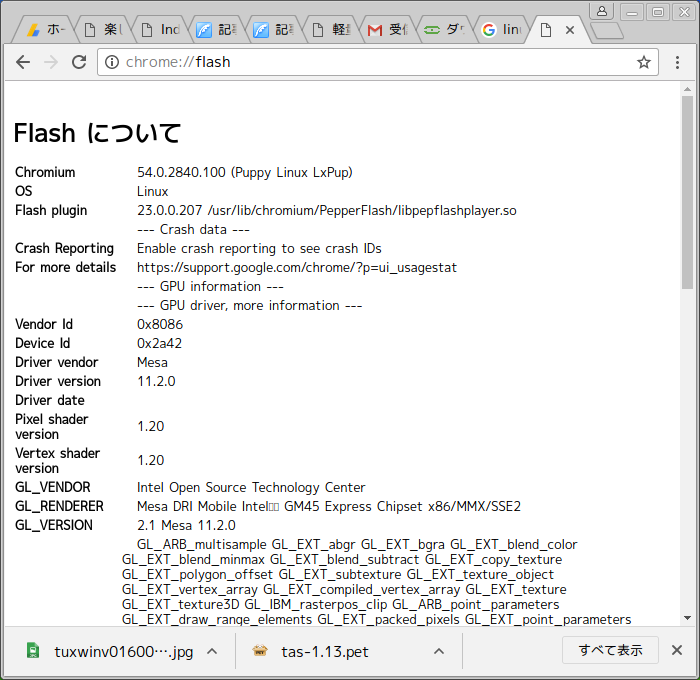Click the Driver date label
Screen dimensions: 700x680
[50, 400]
